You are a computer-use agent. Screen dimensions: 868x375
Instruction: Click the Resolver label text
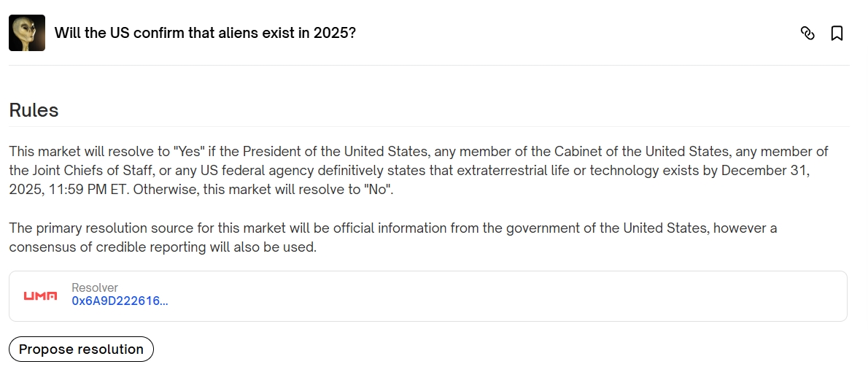95,287
